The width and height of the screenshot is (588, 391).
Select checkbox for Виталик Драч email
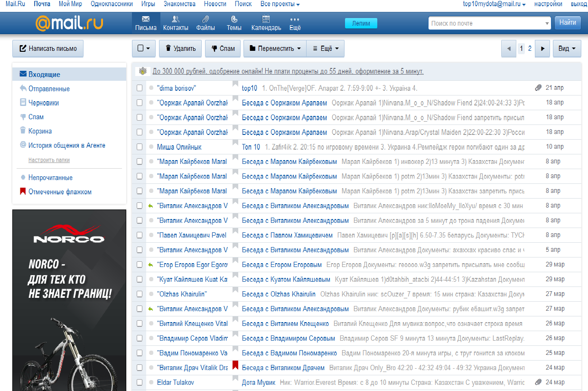point(140,368)
